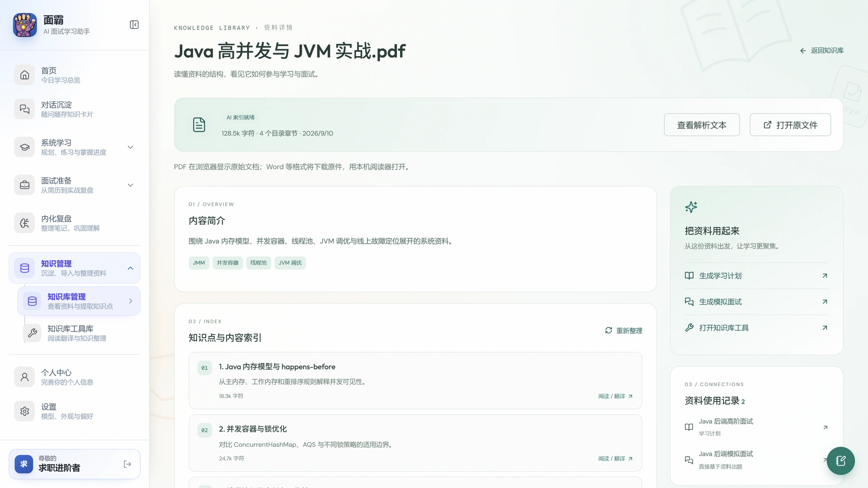
Task: Open chapter 2. 并发容器与锁优化
Action: click(415, 443)
